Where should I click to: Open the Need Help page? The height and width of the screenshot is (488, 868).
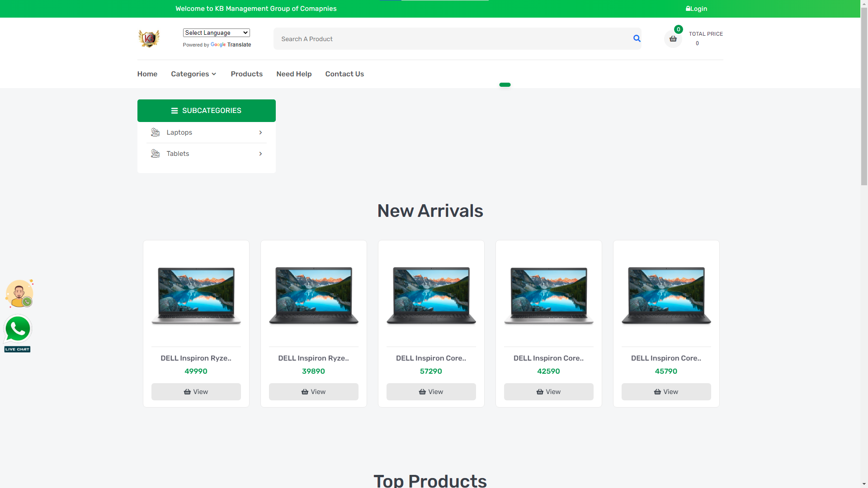tap(294, 74)
